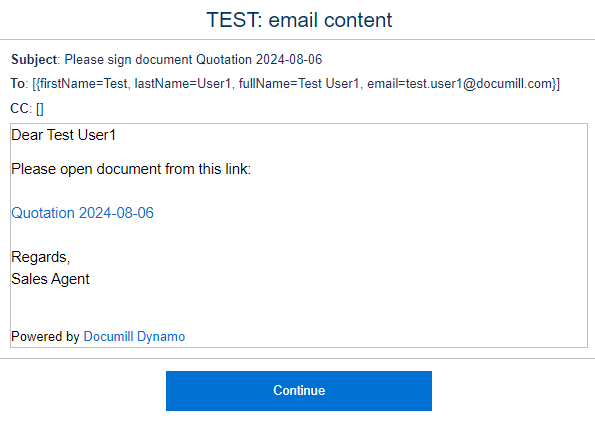The width and height of the screenshot is (595, 421).
Task: Click the empty CC brackets
Action: coord(40,109)
